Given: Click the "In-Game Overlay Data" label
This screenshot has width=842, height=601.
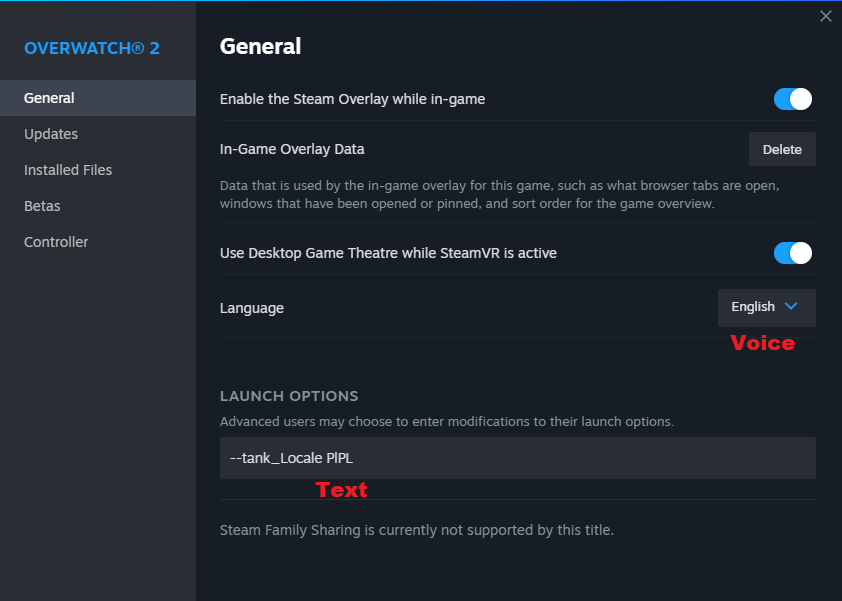Looking at the screenshot, I should click(x=292, y=149).
